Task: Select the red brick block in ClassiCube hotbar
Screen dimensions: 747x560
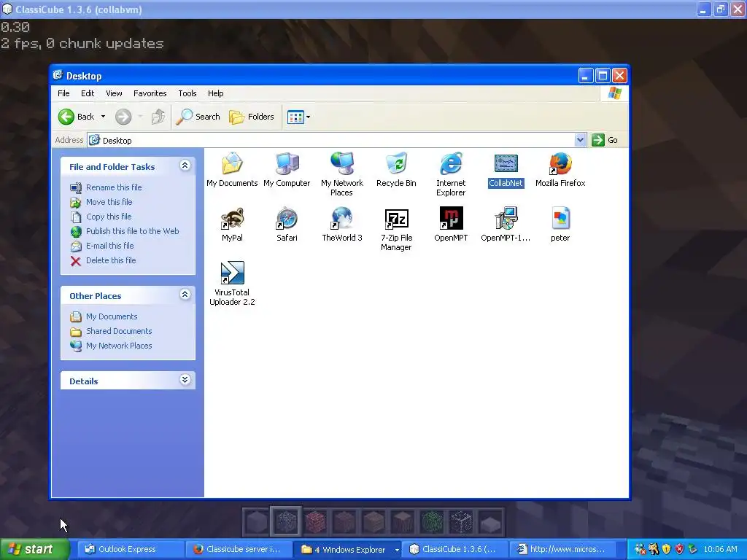Action: [x=315, y=521]
